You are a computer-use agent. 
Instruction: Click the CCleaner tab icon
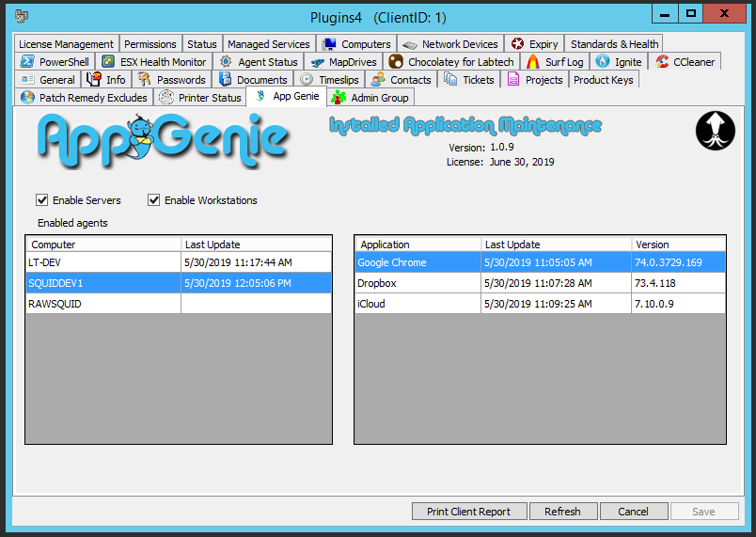tap(662, 61)
